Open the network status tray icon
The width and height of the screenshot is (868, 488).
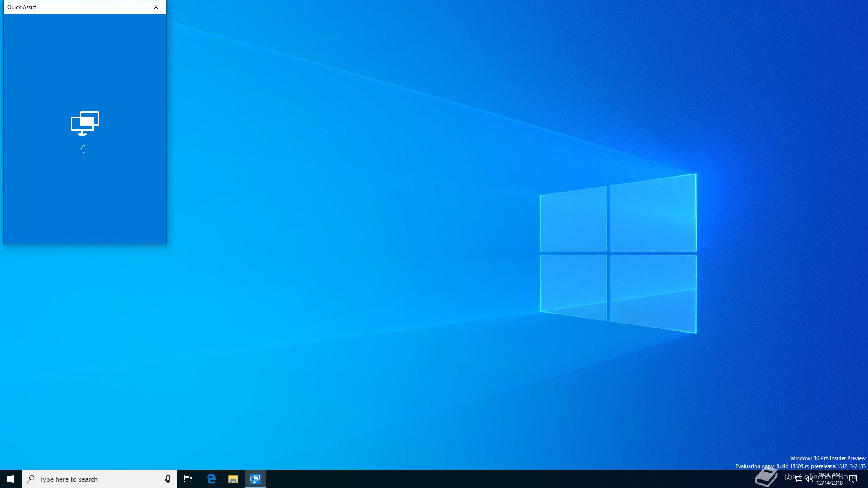799,479
